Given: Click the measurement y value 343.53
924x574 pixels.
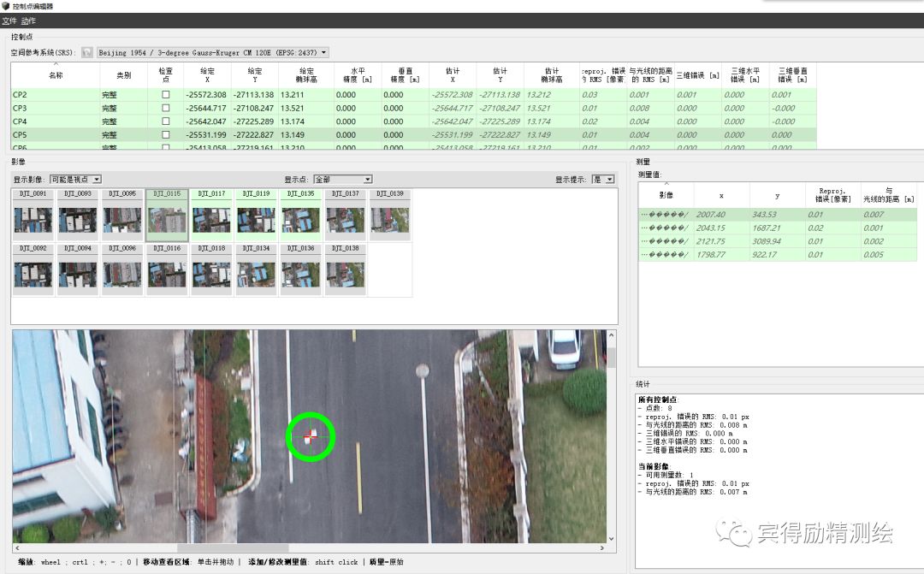Looking at the screenshot, I should 764,215.
